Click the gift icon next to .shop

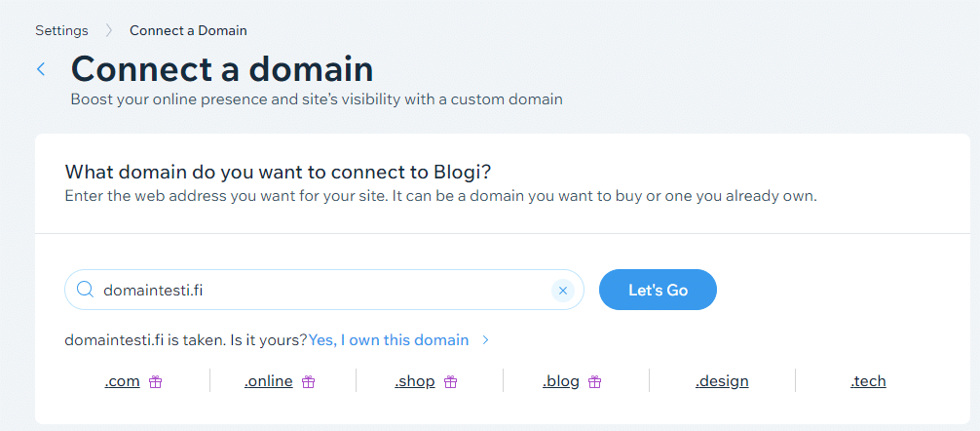coord(450,382)
